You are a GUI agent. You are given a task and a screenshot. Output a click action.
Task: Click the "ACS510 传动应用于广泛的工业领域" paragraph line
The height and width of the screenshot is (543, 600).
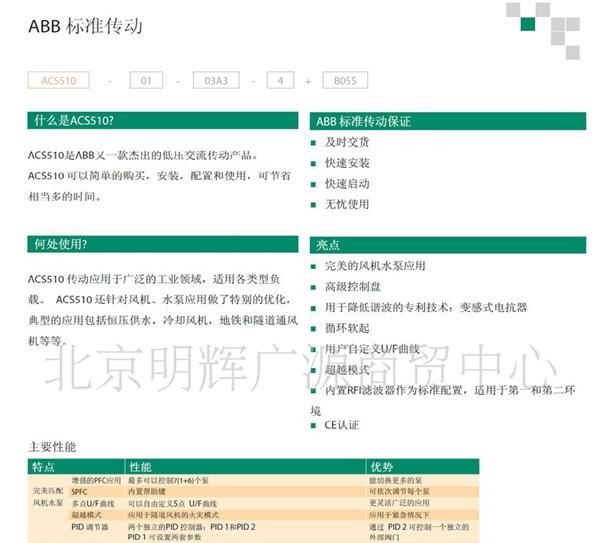tap(154, 279)
